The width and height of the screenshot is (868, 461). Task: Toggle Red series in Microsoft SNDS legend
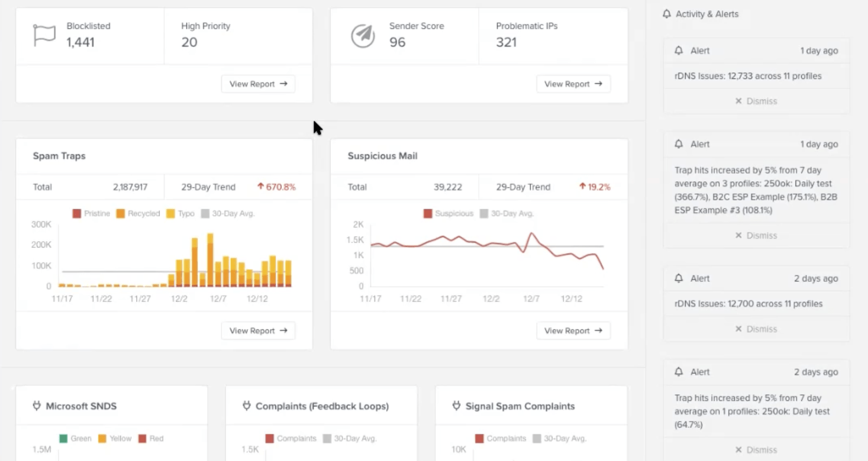click(151, 438)
